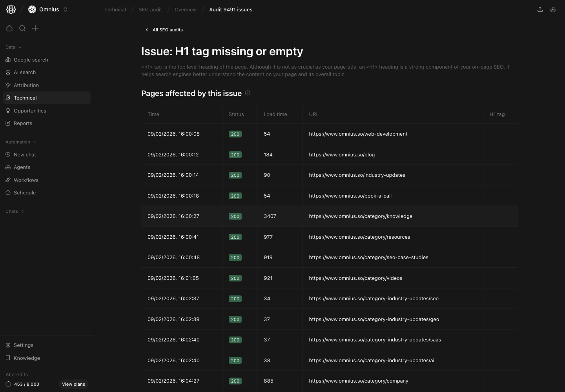This screenshot has width=565, height=392.
Task: Open the Attribution section
Action: pyautogui.click(x=26, y=85)
